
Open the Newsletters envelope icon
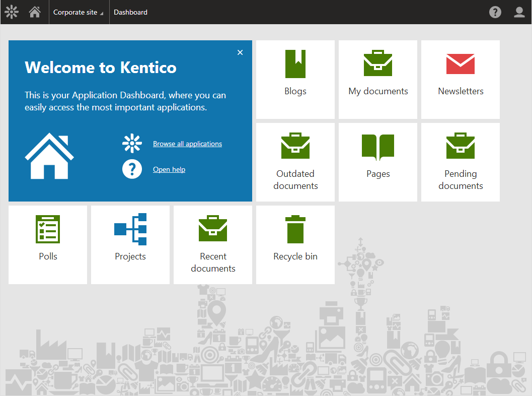coord(461,64)
